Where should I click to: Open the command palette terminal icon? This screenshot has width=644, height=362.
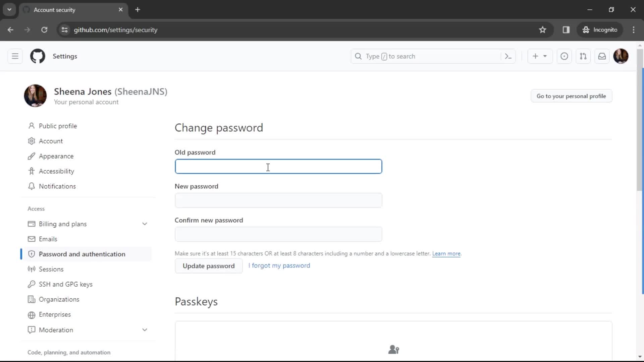click(508, 56)
